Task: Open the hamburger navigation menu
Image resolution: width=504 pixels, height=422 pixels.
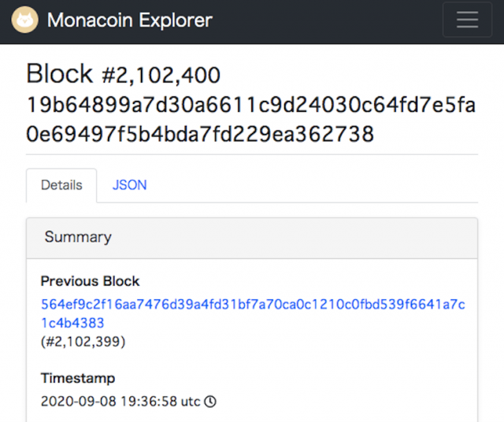Action: [x=467, y=20]
